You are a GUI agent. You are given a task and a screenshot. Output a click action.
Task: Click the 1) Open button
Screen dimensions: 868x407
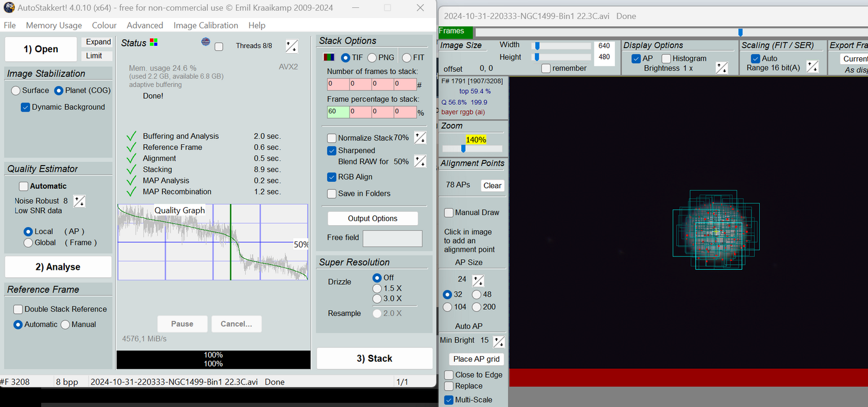point(41,49)
